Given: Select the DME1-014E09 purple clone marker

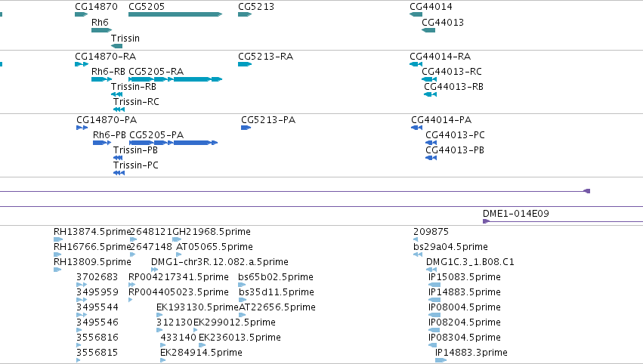Looking at the screenshot, I should (x=487, y=221).
